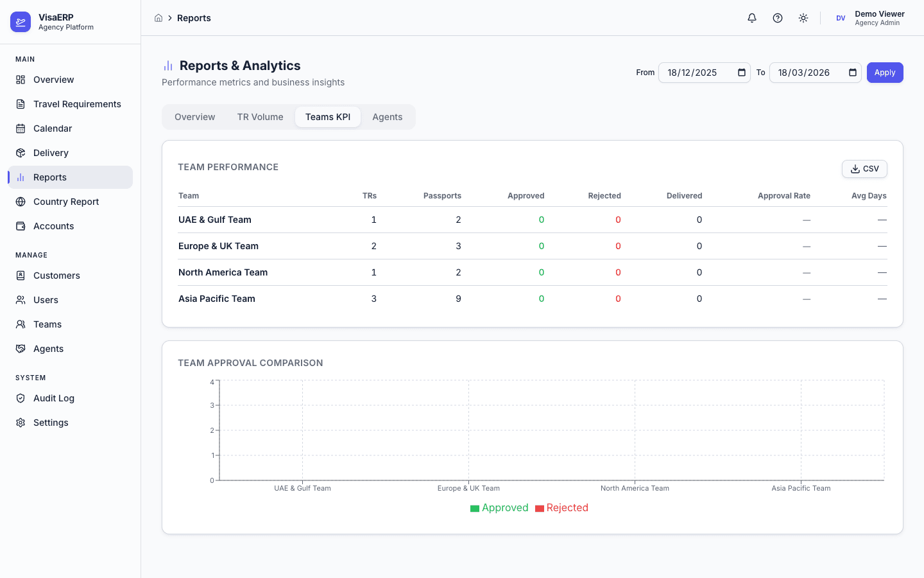Export Team Performance as CSV

(x=864, y=168)
